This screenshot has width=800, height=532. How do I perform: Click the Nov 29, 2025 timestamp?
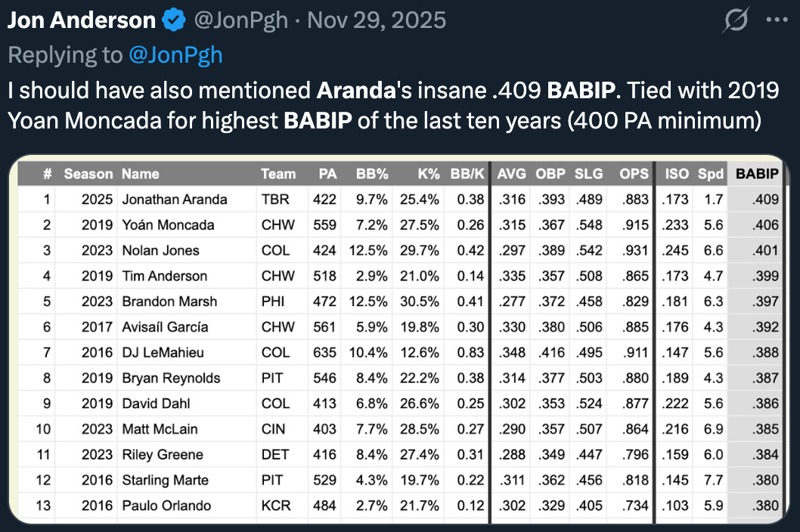tap(378, 20)
